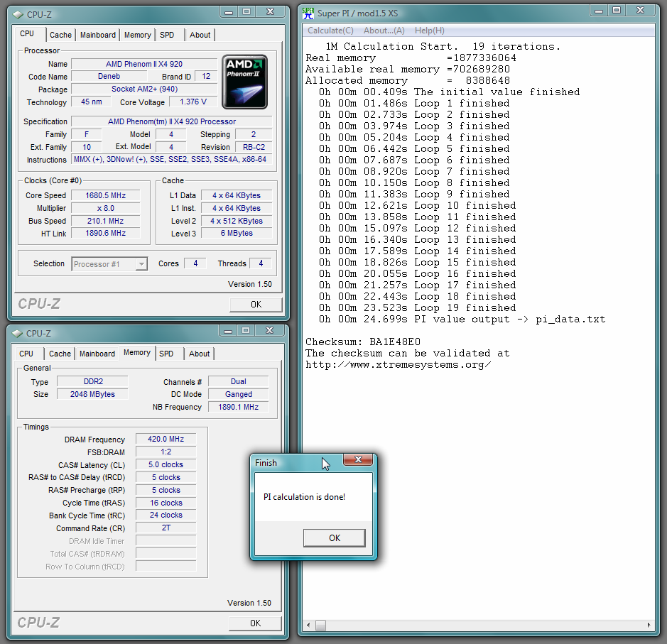Click the Bus Speed value 210.1 MHz
667x644 pixels.
pos(106,221)
